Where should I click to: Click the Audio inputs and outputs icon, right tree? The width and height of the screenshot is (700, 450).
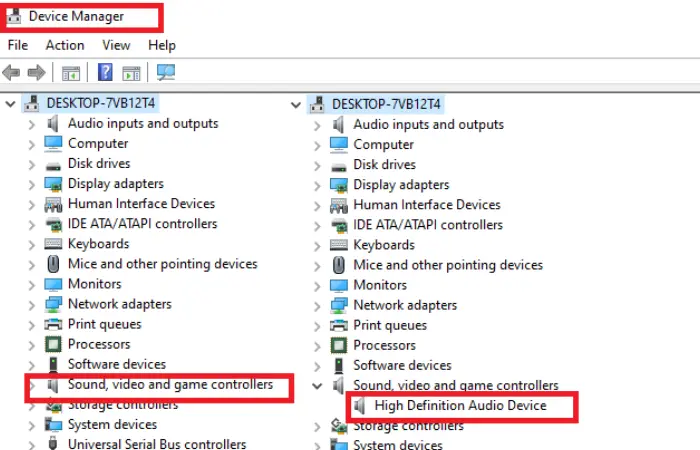339,125
